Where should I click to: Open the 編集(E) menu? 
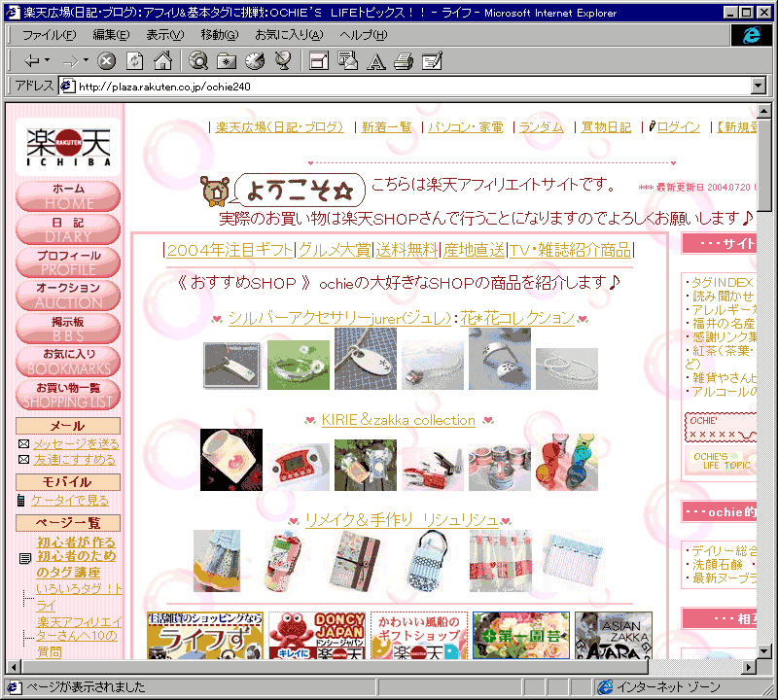pos(111,35)
